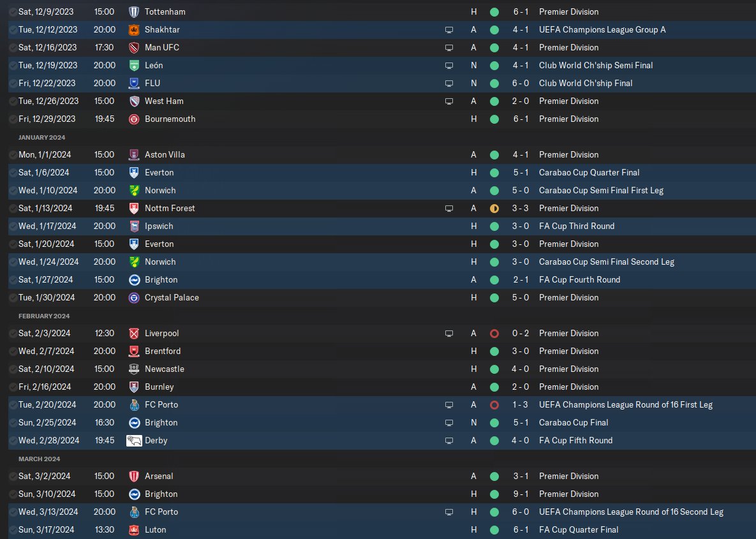Open the Carabao Cup Final competition link
This screenshot has height=539, width=756.
[574, 422]
